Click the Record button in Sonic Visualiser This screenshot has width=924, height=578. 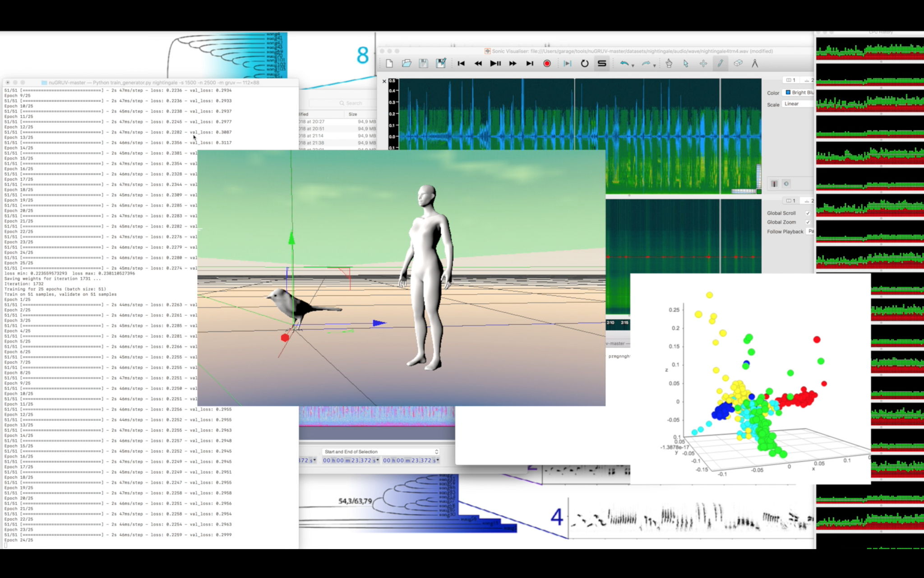click(547, 64)
